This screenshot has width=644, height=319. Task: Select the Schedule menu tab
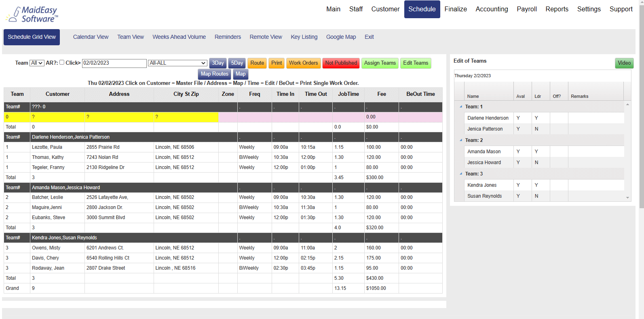(422, 9)
